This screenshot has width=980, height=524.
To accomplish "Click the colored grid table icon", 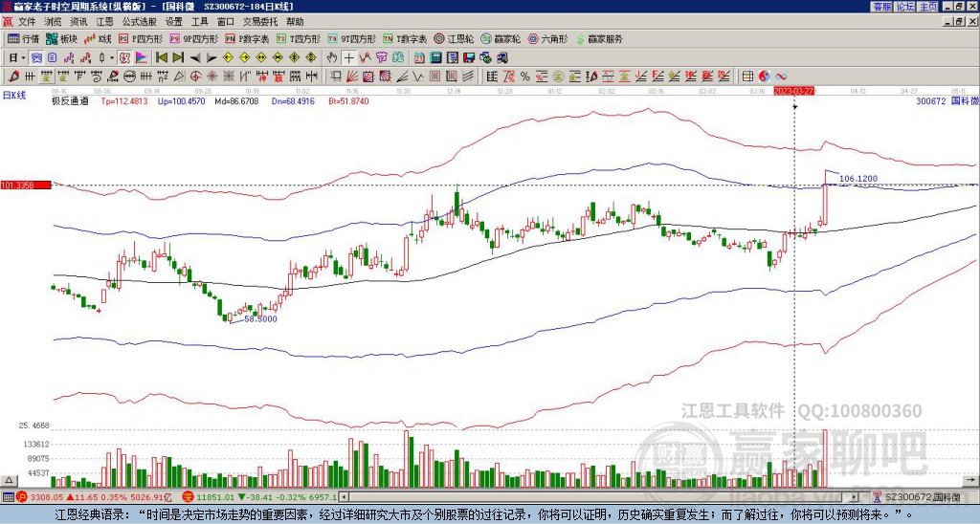I will coord(747,76).
